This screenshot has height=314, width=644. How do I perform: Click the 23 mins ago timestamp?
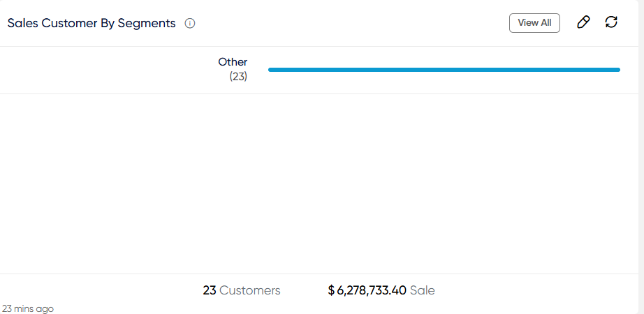click(x=27, y=308)
